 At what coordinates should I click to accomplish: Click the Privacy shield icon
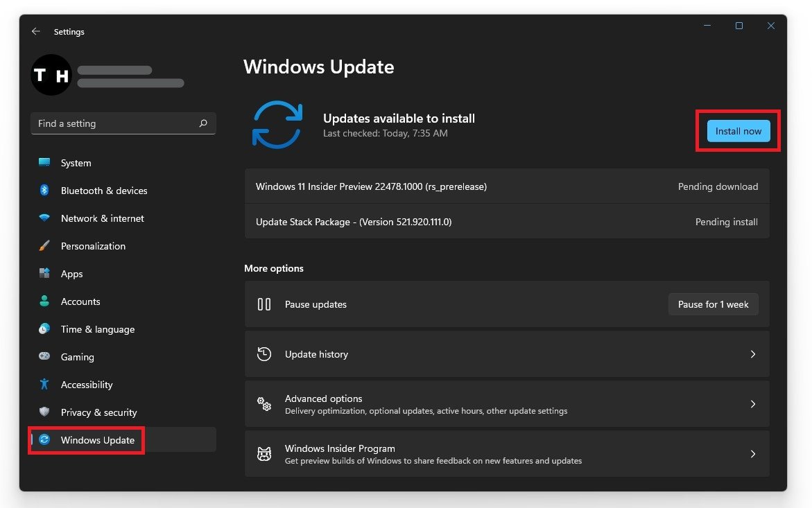pos(44,411)
